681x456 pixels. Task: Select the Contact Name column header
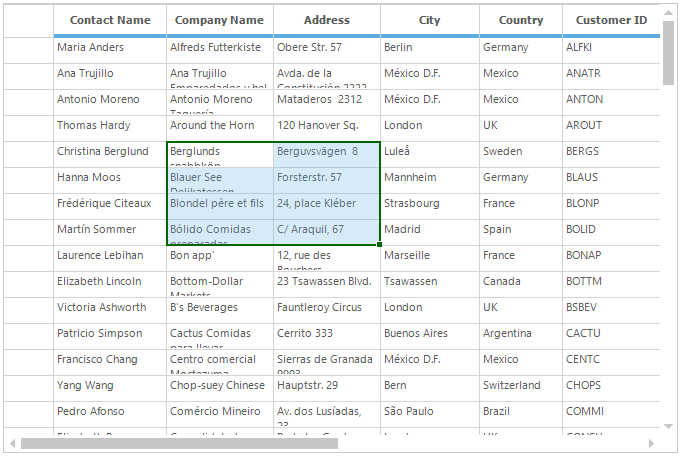tap(110, 20)
